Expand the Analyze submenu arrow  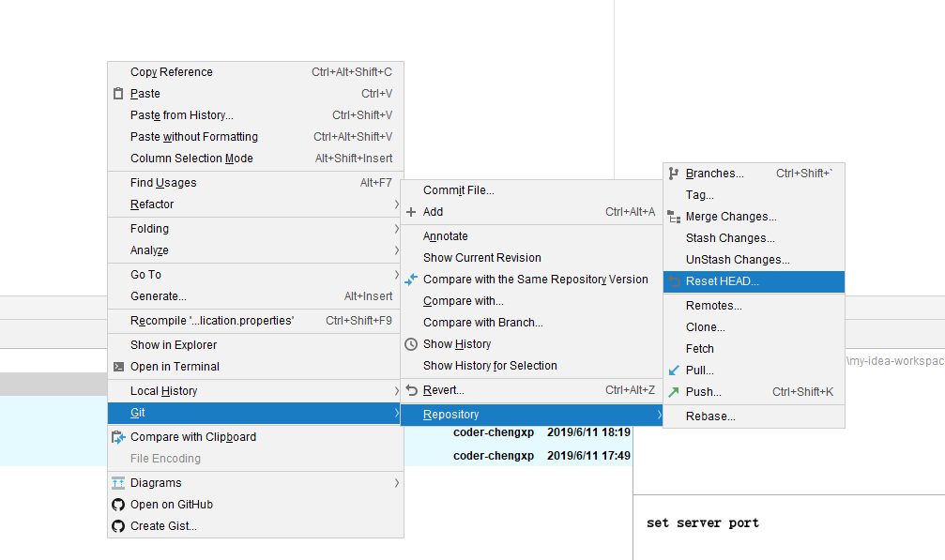[x=396, y=250]
